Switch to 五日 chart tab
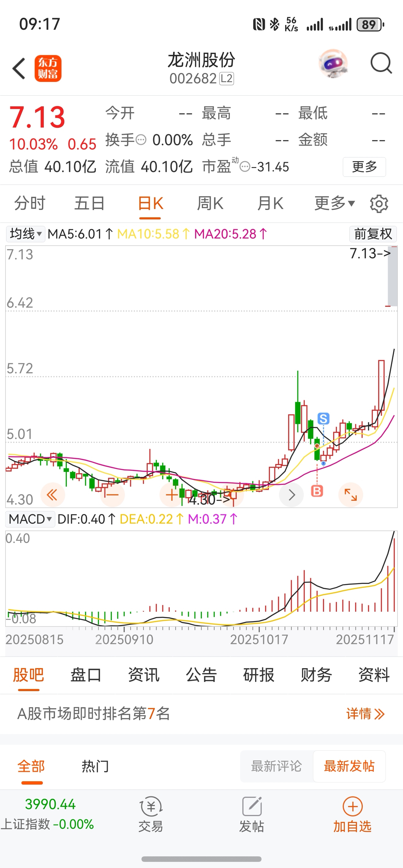The width and height of the screenshot is (403, 868). (x=89, y=203)
